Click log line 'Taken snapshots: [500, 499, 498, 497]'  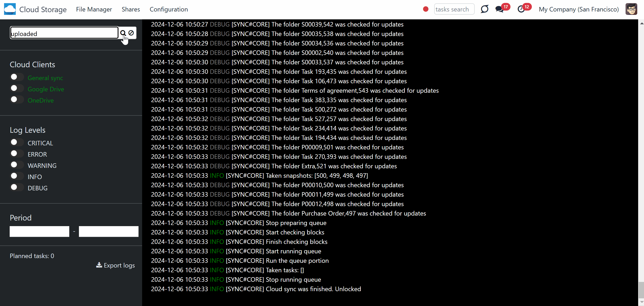[x=259, y=176]
